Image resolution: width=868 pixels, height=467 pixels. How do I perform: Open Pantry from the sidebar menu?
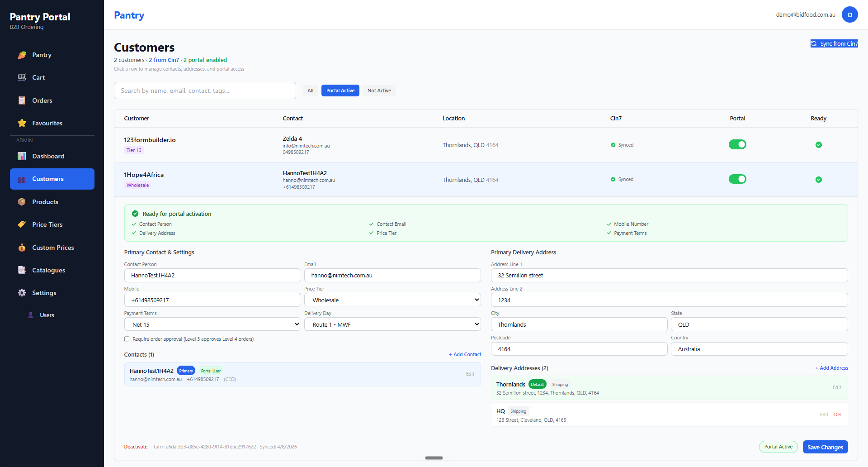[x=52, y=55]
